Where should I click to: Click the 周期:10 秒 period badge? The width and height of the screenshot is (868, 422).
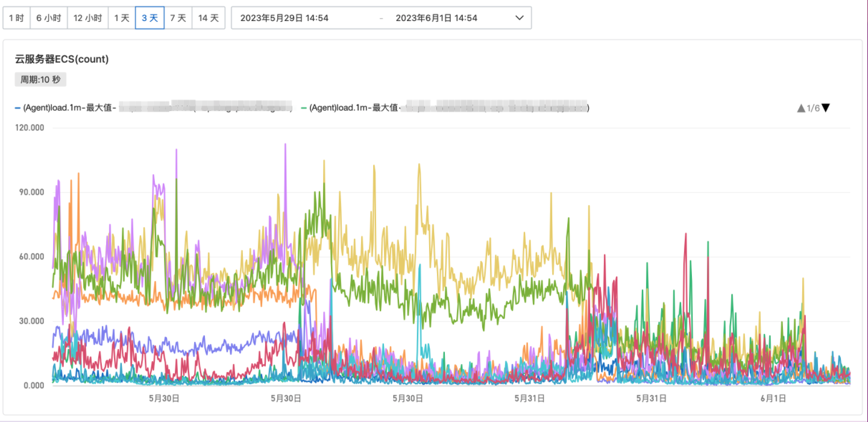[x=40, y=80]
